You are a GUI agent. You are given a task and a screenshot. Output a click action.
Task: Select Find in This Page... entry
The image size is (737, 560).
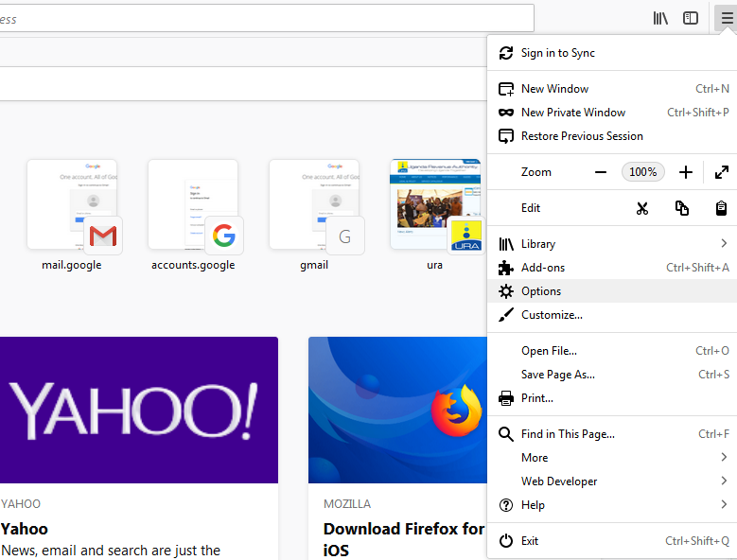612,434
